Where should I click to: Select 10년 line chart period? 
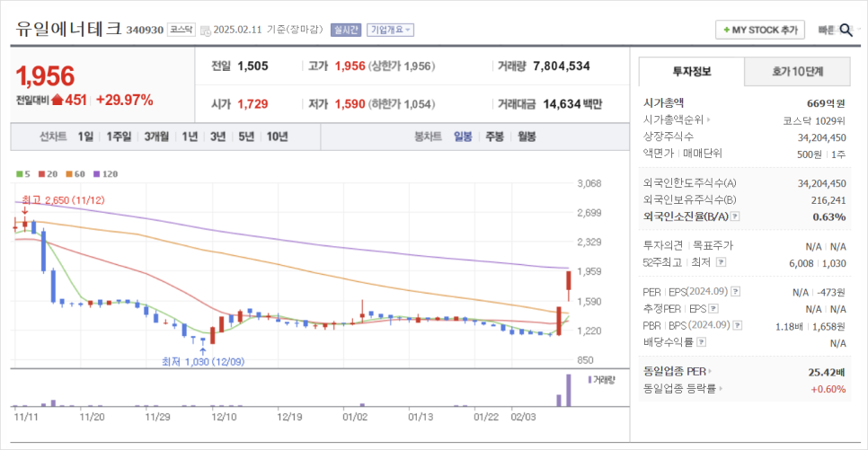click(x=278, y=137)
